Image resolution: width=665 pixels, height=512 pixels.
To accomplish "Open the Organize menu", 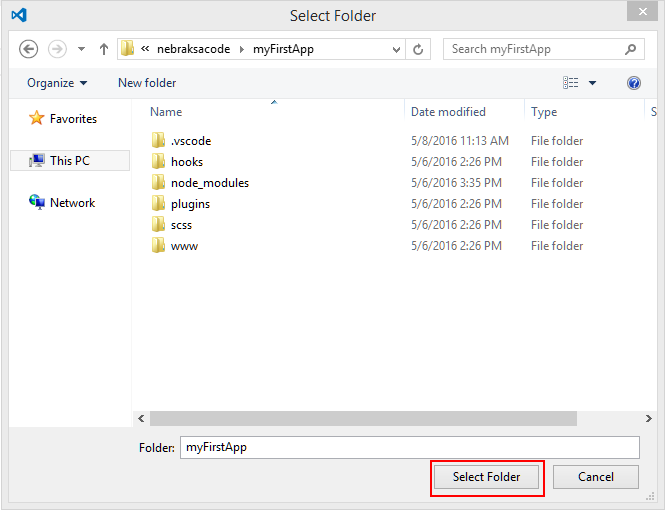I will click(57, 83).
